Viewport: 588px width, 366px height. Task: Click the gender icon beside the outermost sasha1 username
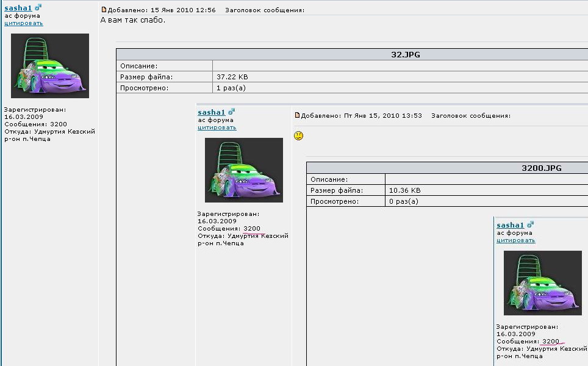click(x=38, y=8)
